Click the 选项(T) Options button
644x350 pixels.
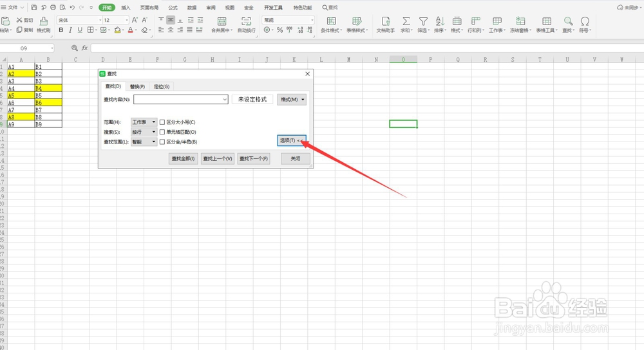tap(292, 140)
